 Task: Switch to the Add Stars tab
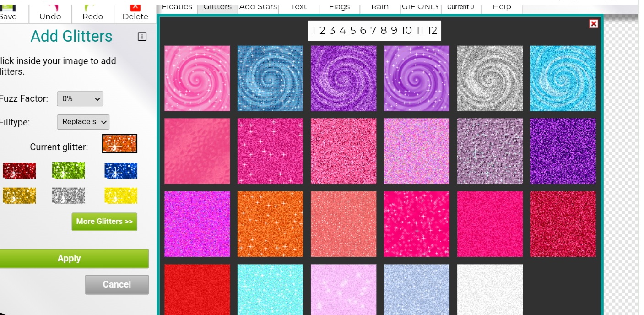pos(258,7)
